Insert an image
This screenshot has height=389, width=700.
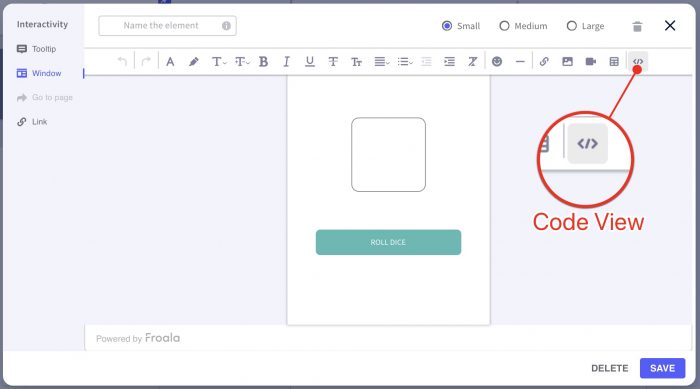tap(567, 62)
